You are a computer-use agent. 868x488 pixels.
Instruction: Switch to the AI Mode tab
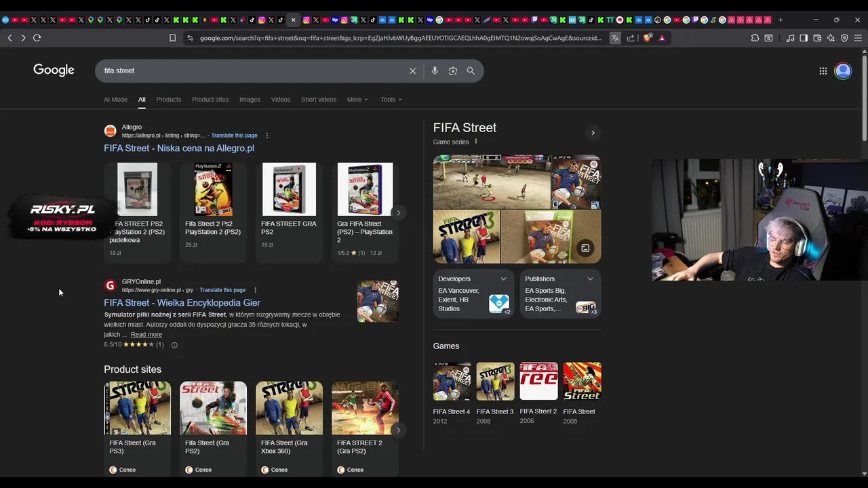[x=115, y=100]
